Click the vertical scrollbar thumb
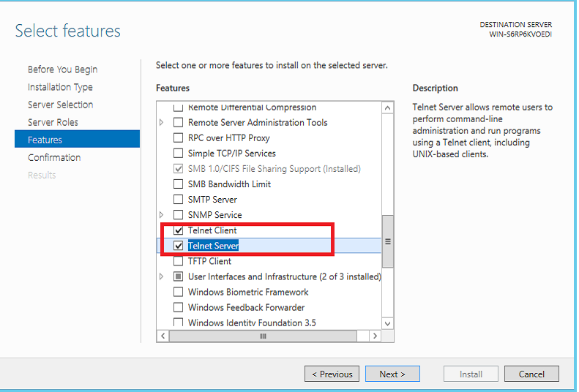The height and width of the screenshot is (392, 579). [x=387, y=241]
